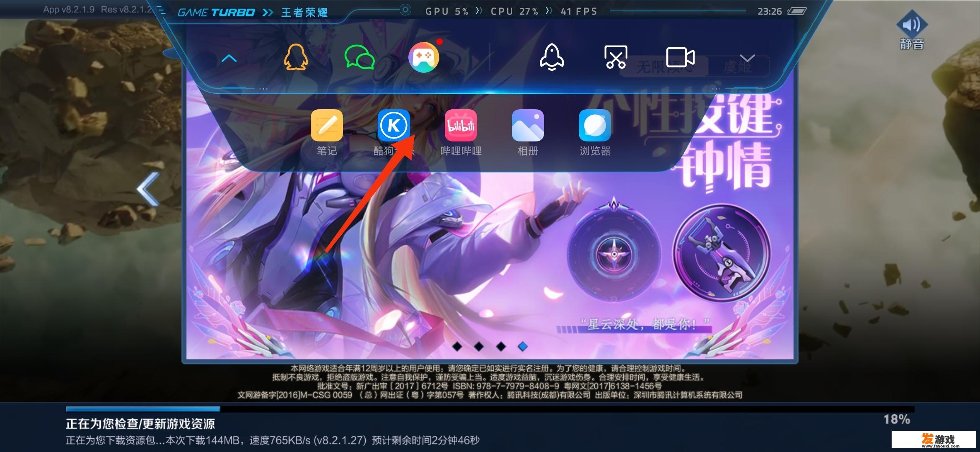Open the game center gamepad icon
Screen dimensions: 980x452
coord(424,57)
